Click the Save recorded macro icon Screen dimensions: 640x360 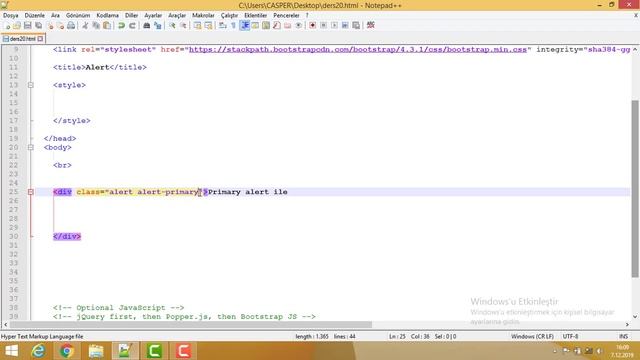356,25
